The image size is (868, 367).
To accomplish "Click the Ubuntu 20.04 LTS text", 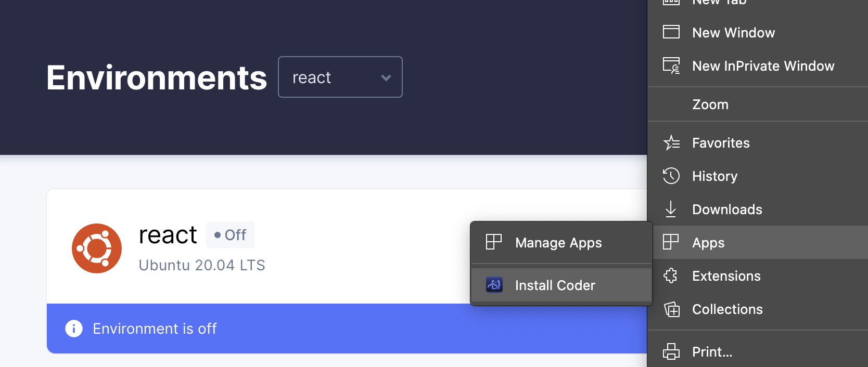I will pyautogui.click(x=202, y=265).
